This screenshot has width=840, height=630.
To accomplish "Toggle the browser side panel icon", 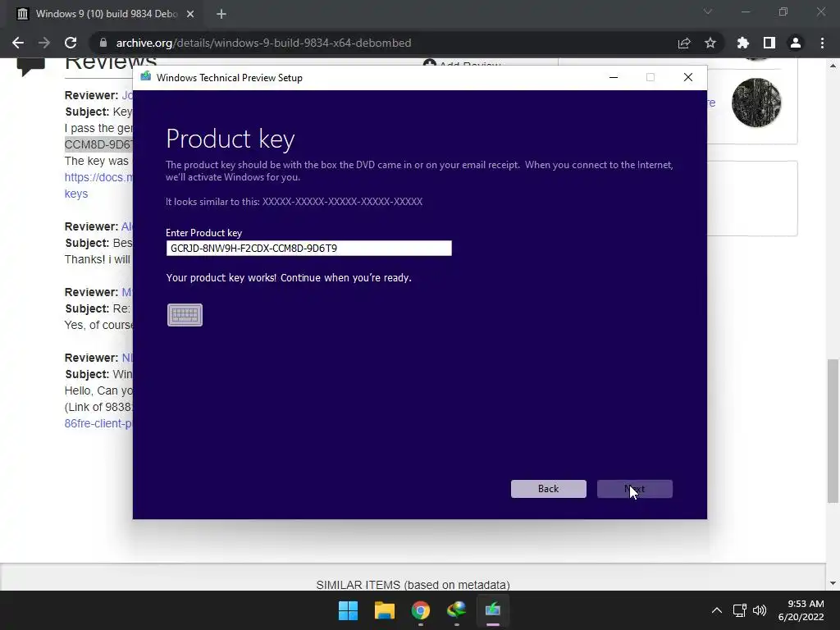I will [x=769, y=43].
